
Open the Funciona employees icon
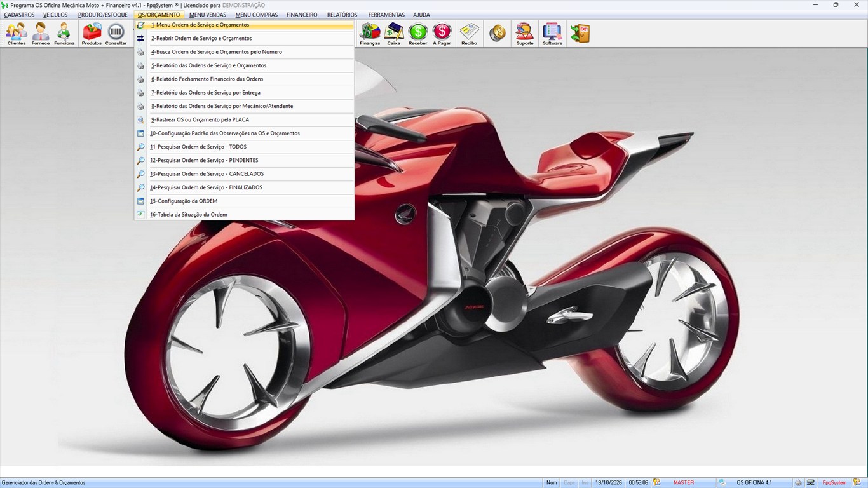tap(64, 34)
